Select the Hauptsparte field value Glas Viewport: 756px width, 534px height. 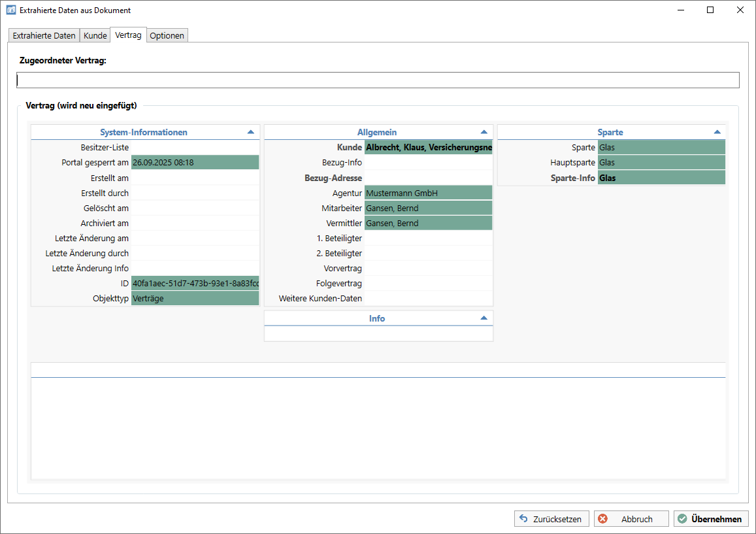click(661, 163)
